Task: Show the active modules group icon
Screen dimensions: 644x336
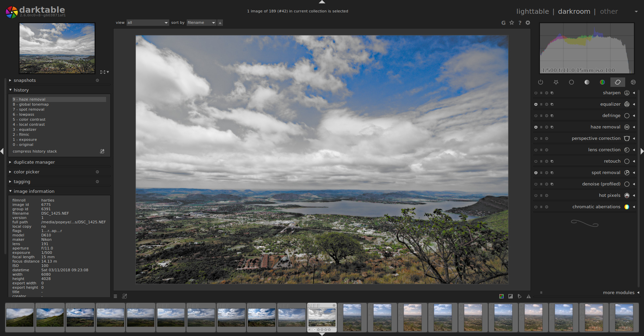Action: 540,82
